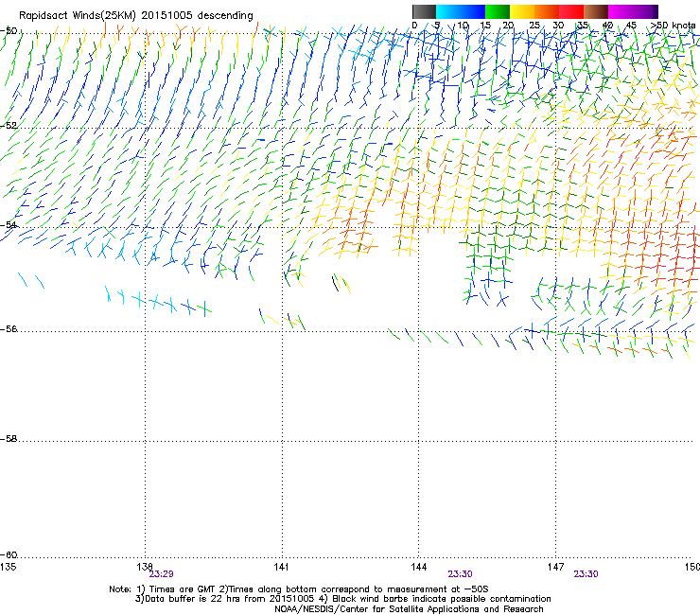This screenshot has height=615, width=700.
Task: Select the '-52' latitude axis label
Action: 9,126
